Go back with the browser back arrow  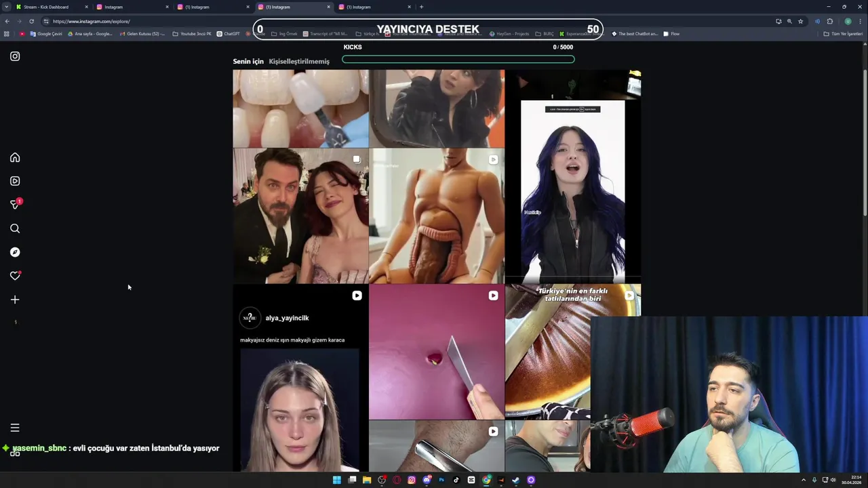[x=7, y=21]
